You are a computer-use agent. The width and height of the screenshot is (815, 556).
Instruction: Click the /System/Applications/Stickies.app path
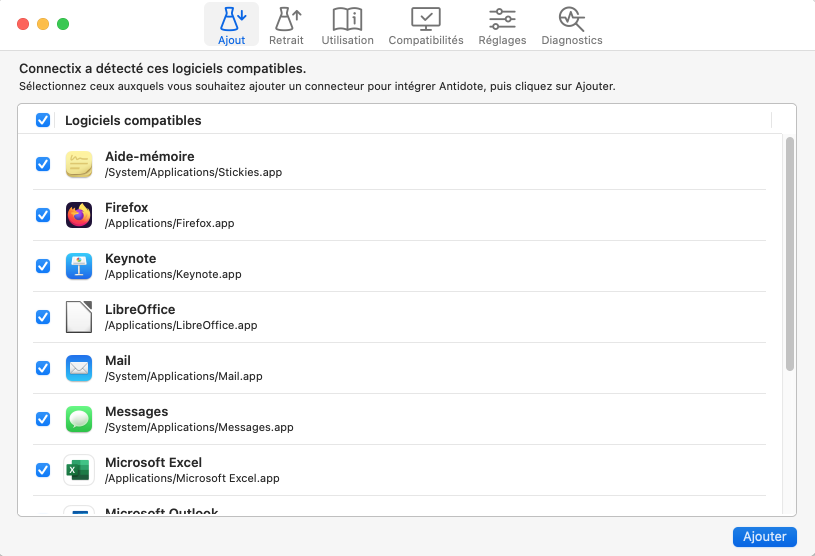(193, 172)
